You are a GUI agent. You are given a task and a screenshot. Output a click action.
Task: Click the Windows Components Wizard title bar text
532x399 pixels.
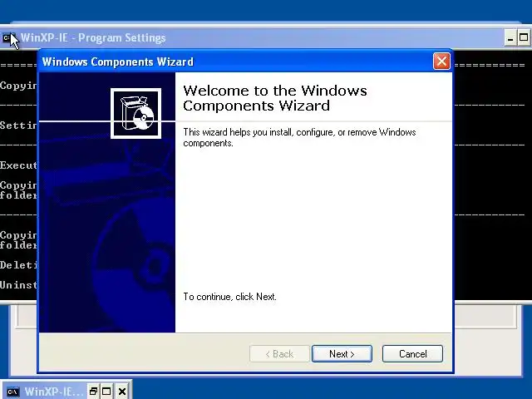118,62
